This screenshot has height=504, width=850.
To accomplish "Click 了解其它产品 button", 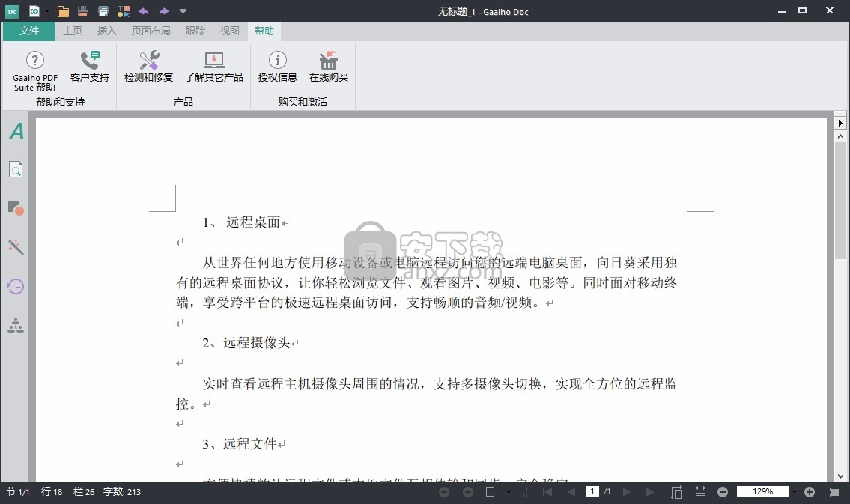I will click(x=214, y=67).
